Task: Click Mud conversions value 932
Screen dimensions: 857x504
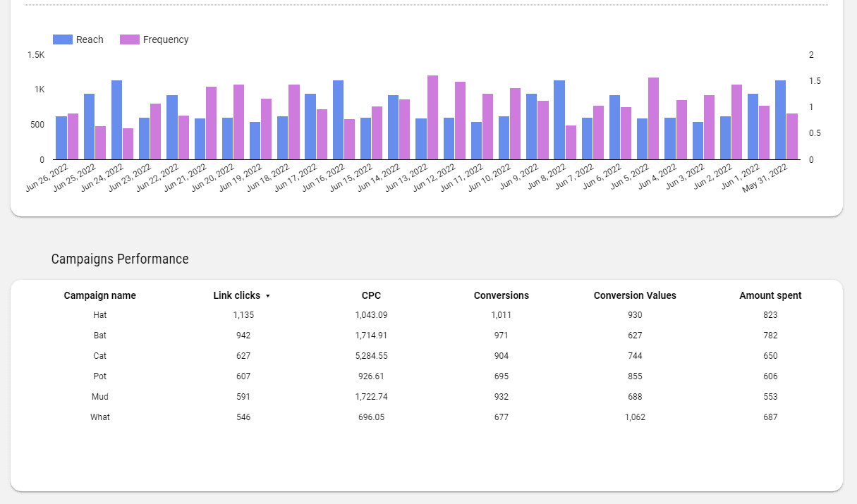Action: 502,397
